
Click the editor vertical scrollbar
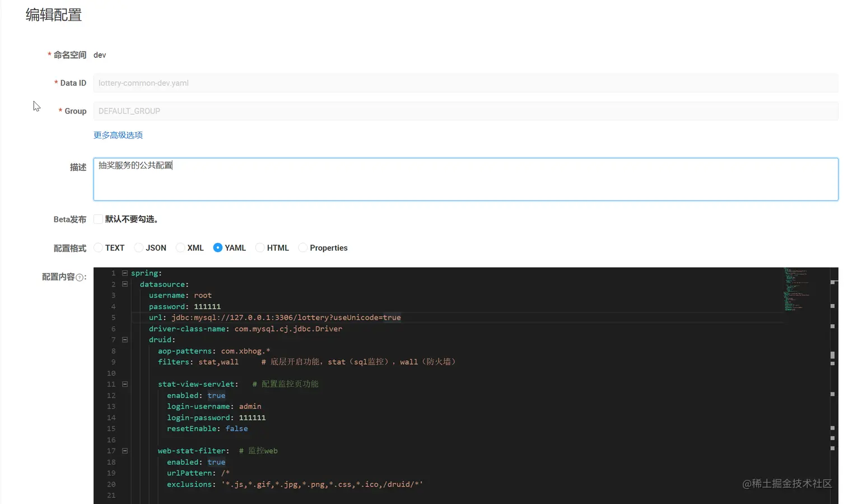pyautogui.click(x=834, y=385)
